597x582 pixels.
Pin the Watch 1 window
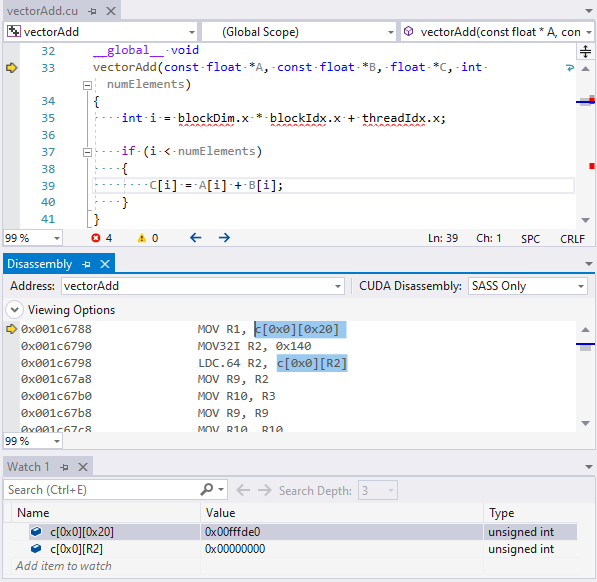click(64, 467)
